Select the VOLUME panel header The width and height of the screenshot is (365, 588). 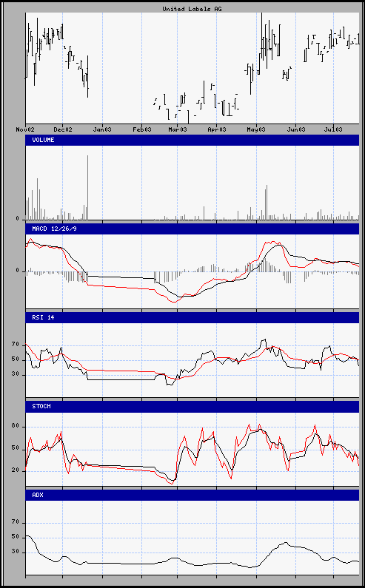[x=192, y=140]
